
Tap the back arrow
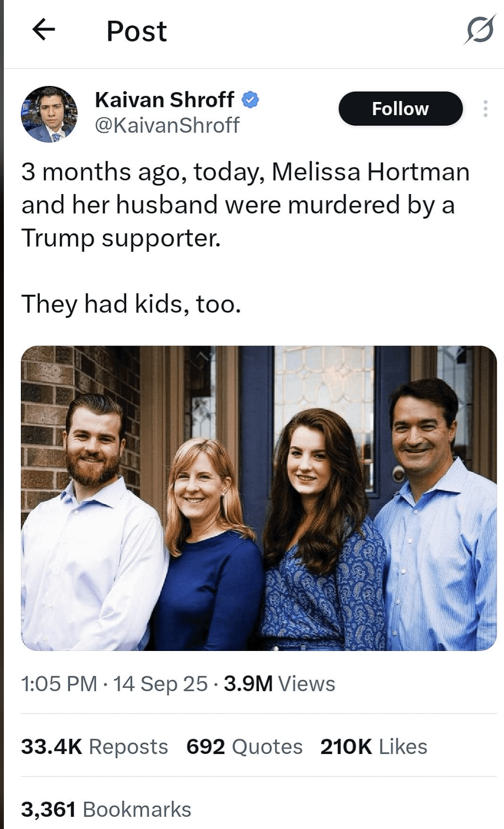pos(44,30)
